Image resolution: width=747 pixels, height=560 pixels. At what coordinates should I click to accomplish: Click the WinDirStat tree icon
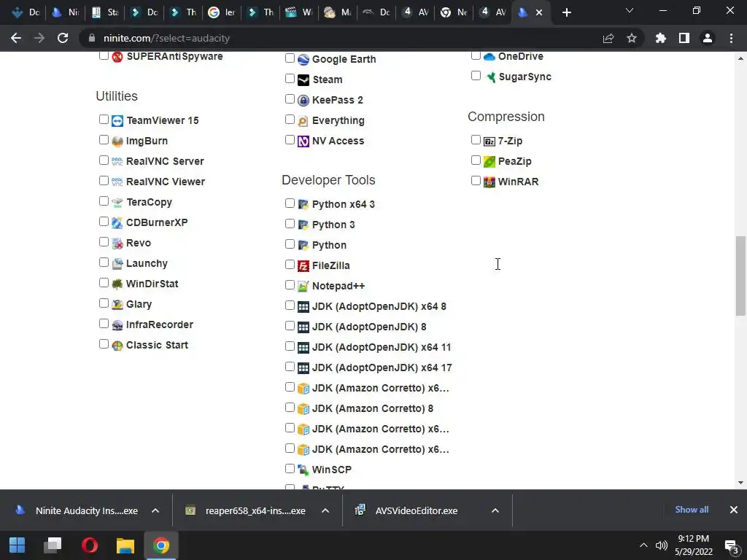tap(117, 284)
